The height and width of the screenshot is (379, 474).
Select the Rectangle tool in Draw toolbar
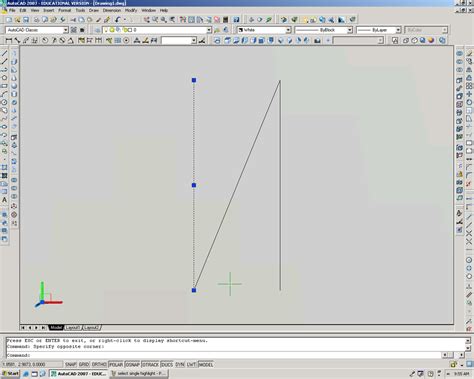[4, 86]
